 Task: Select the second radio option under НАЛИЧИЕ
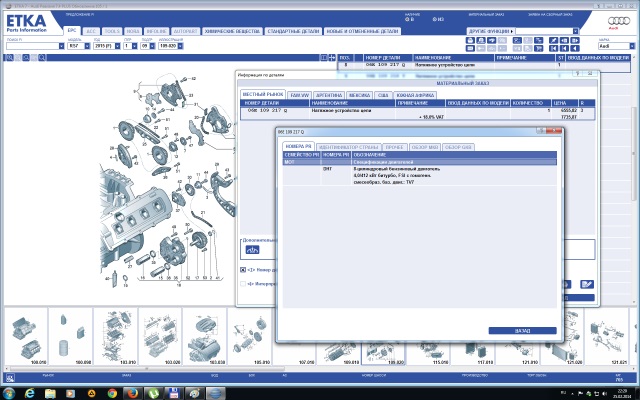point(435,19)
